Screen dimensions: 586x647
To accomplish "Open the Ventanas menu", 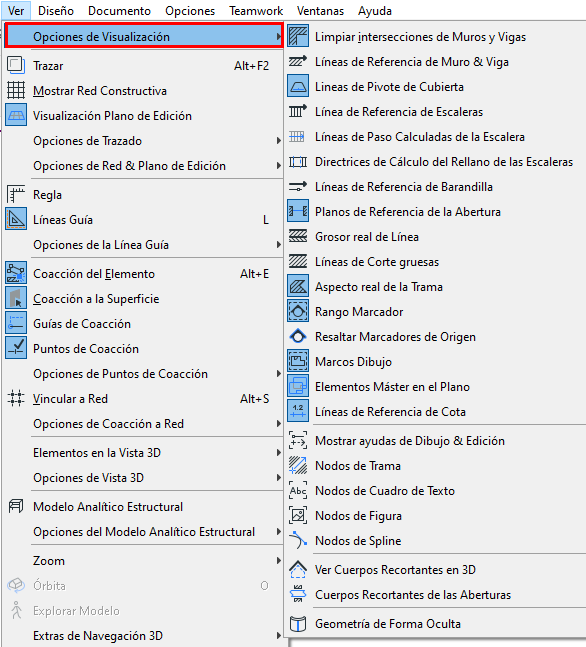I will coord(320,10).
